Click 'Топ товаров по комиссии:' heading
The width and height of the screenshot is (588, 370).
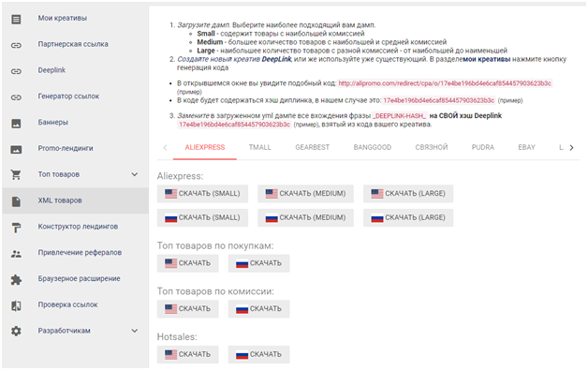pyautogui.click(x=215, y=291)
